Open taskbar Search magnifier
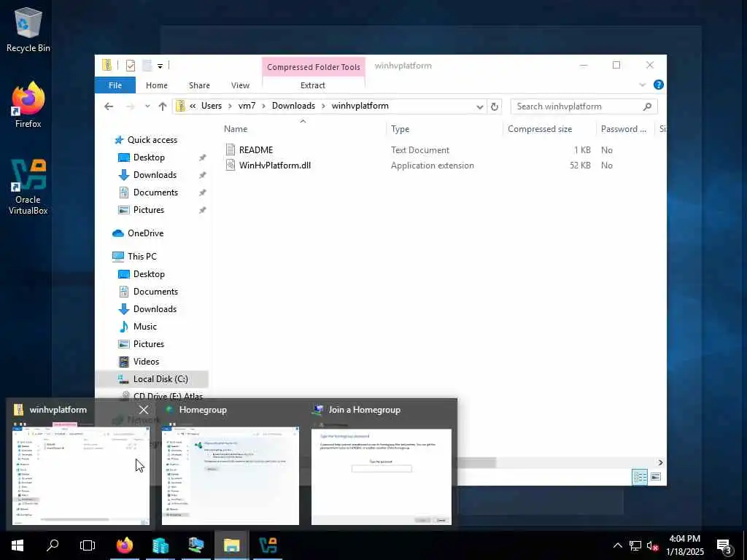 coord(53,545)
